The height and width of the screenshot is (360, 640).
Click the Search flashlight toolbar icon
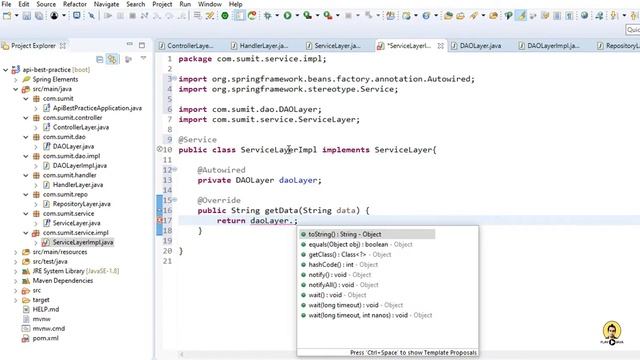click(473, 16)
